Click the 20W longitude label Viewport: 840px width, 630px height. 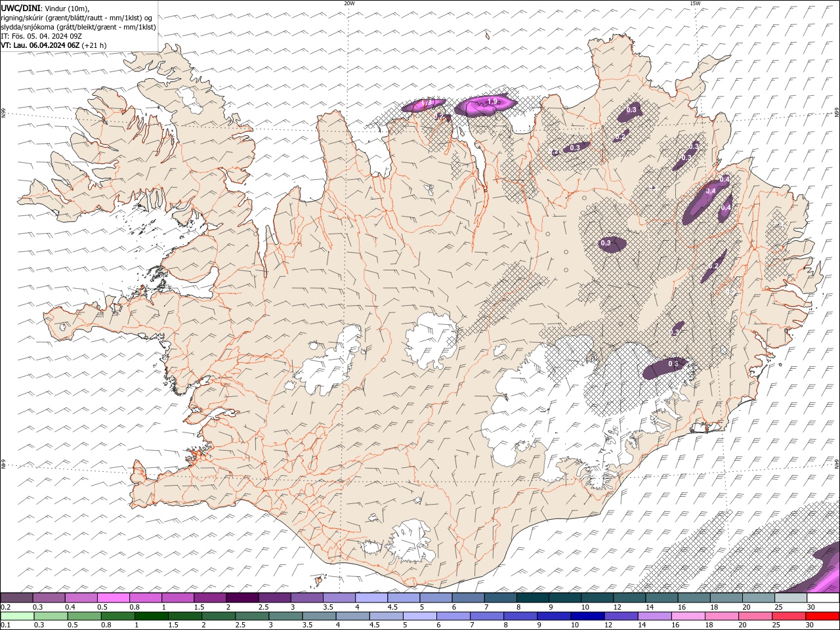point(348,3)
